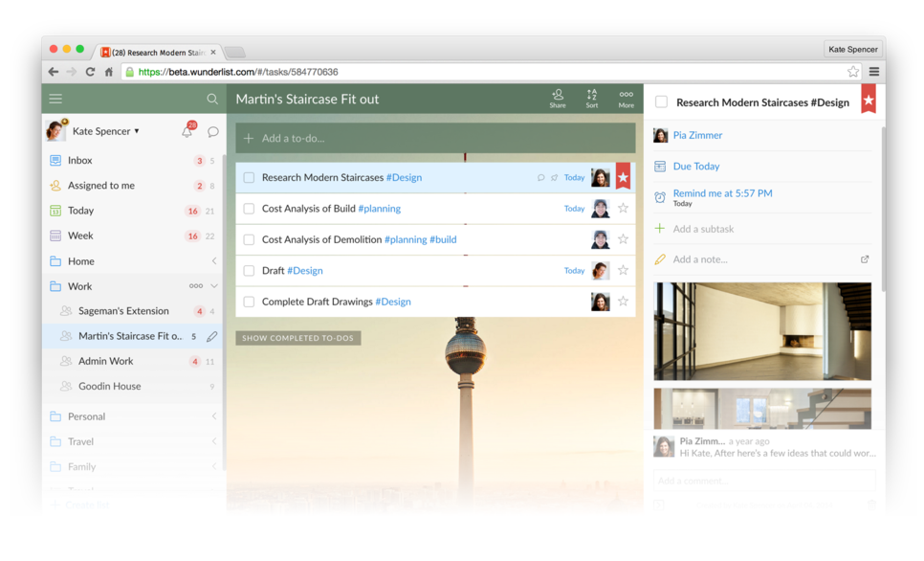Open the More menu in the list toolbar
The image size is (924, 561).
click(x=627, y=98)
